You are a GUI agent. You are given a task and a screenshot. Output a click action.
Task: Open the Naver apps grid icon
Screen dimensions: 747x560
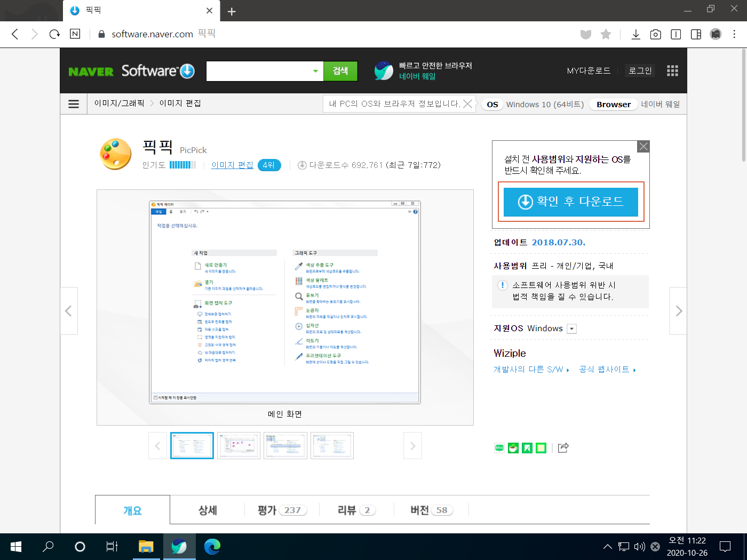pyautogui.click(x=672, y=71)
